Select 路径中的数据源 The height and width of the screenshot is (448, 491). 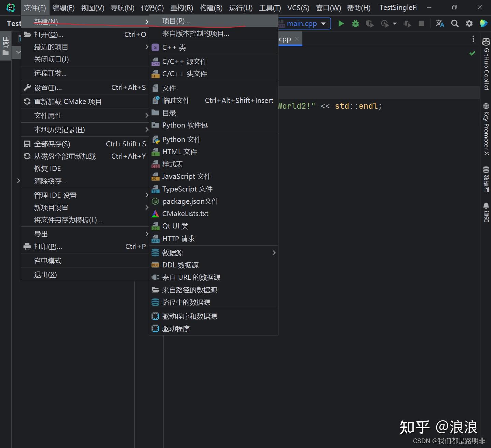[x=214, y=302]
